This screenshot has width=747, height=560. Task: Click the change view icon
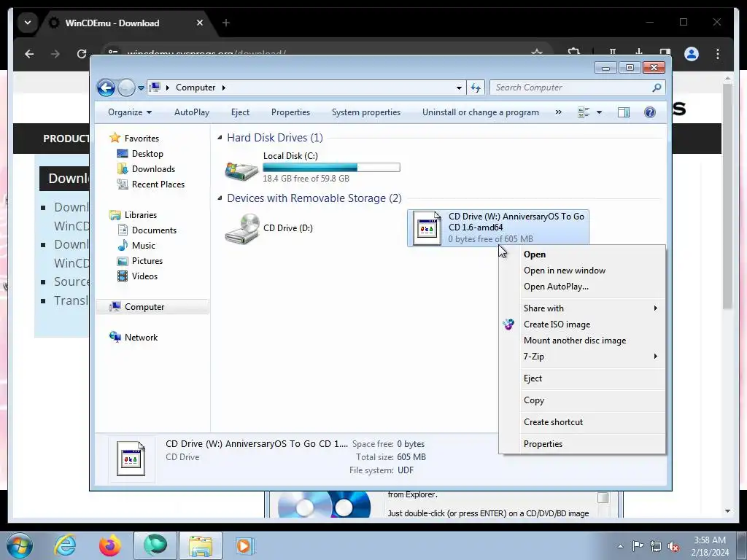[584, 112]
